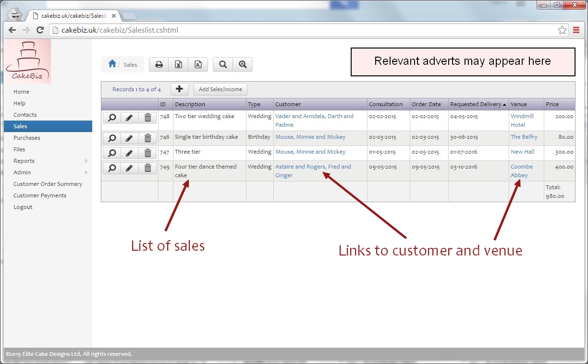Expand the Admin sidebar section

(22, 172)
